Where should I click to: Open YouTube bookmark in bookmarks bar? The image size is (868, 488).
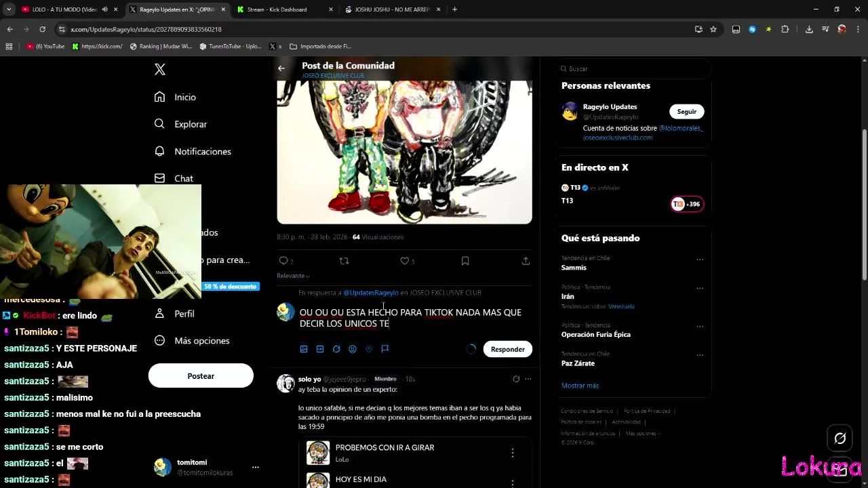click(x=45, y=47)
